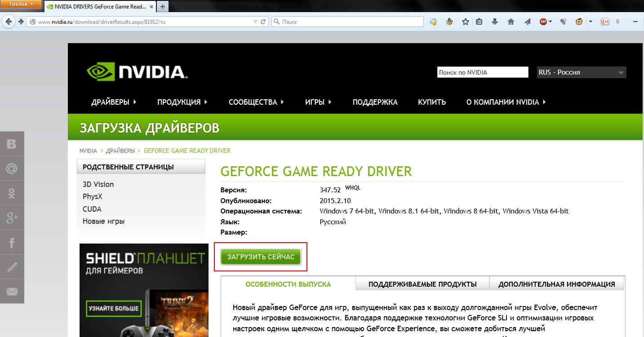The image size is (644, 337).
Task: Click the Adblock Plus ABP icon
Action: point(543,22)
